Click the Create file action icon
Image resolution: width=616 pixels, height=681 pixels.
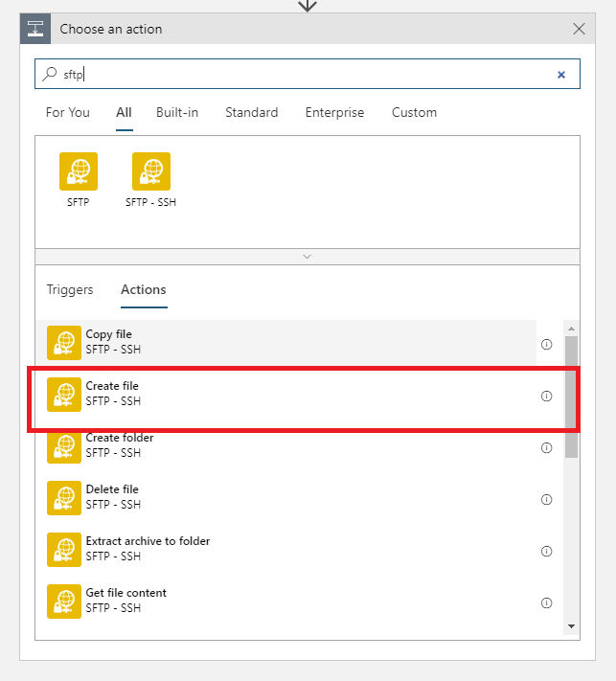coord(64,395)
